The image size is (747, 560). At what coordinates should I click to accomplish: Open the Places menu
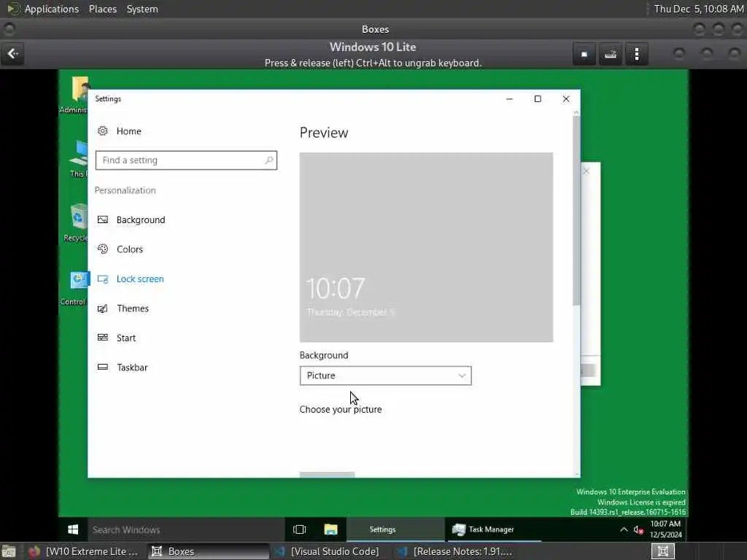click(x=103, y=9)
